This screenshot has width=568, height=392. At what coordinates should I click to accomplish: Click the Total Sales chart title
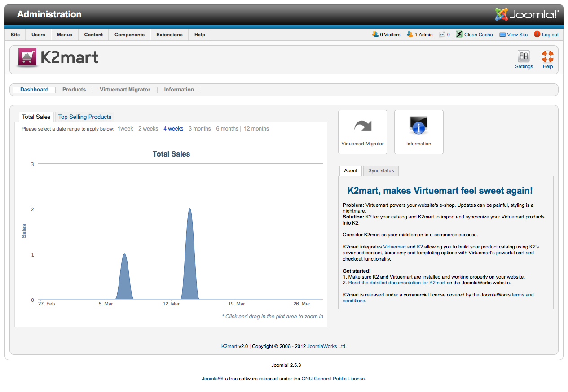click(171, 154)
